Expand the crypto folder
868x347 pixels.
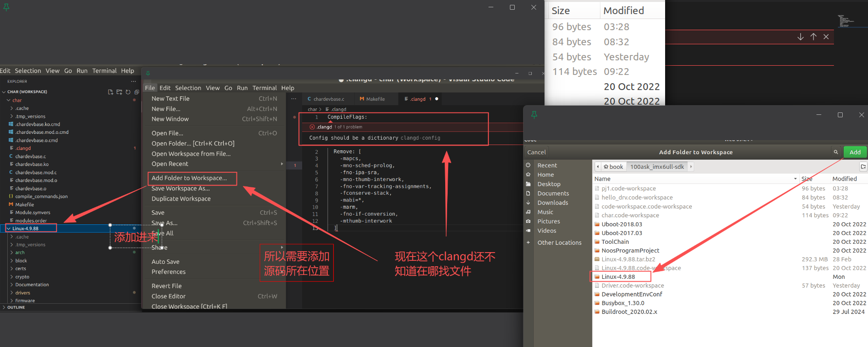12,277
